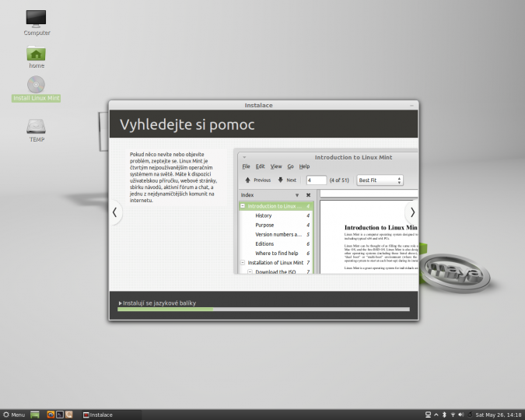The image size is (525, 420).
Task: Open the Menu button in the panel
Action: click(14, 415)
